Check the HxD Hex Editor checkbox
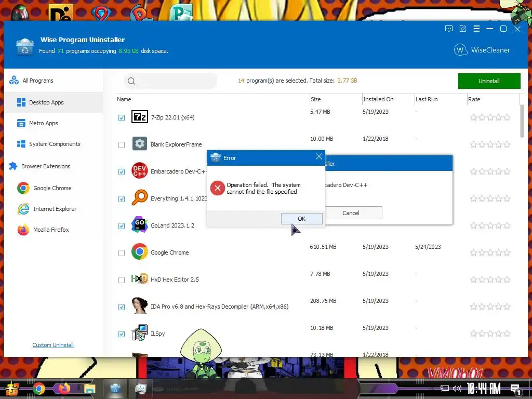 tap(122, 280)
